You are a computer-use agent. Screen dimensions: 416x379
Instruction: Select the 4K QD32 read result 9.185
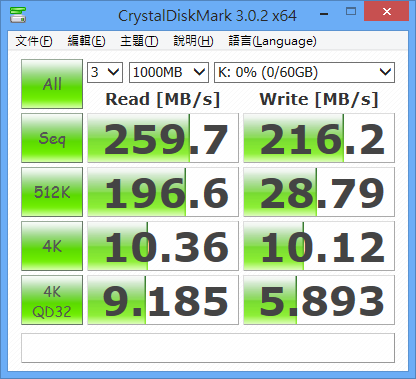tap(163, 300)
